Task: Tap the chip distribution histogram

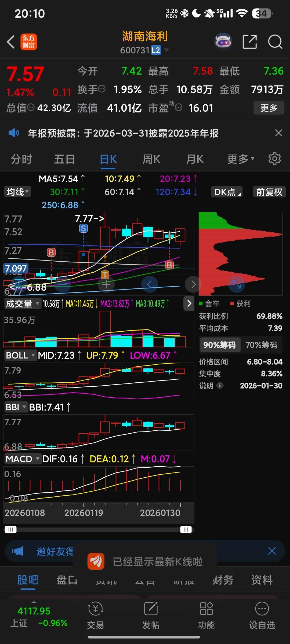Action: (x=240, y=254)
